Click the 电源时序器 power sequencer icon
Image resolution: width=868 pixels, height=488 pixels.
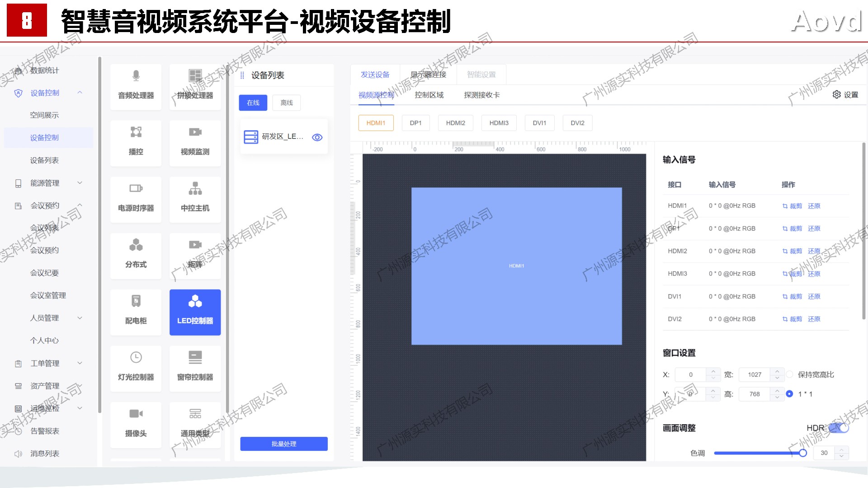click(136, 188)
